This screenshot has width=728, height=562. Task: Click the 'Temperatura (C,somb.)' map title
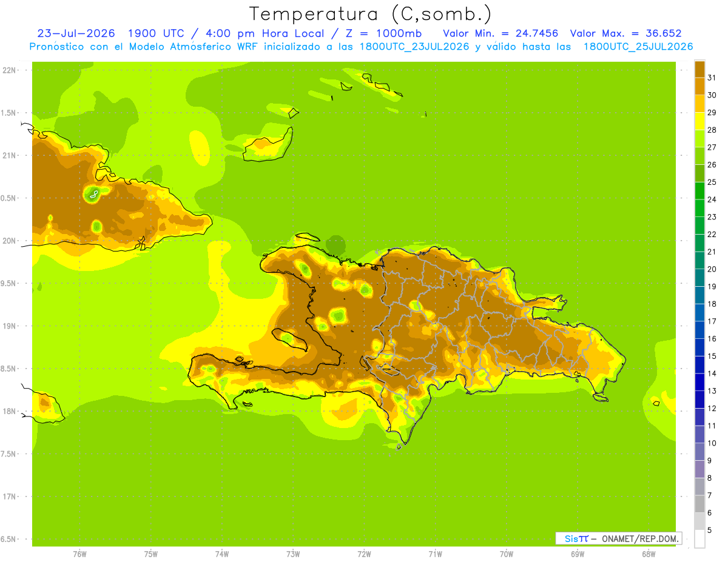pyautogui.click(x=370, y=14)
